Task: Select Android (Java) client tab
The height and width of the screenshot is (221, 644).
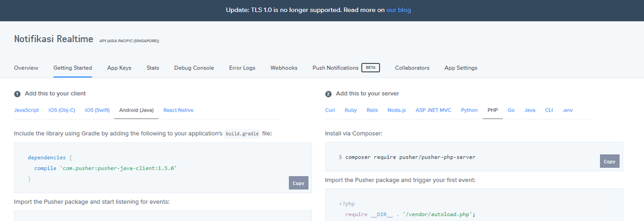Action: point(136,110)
